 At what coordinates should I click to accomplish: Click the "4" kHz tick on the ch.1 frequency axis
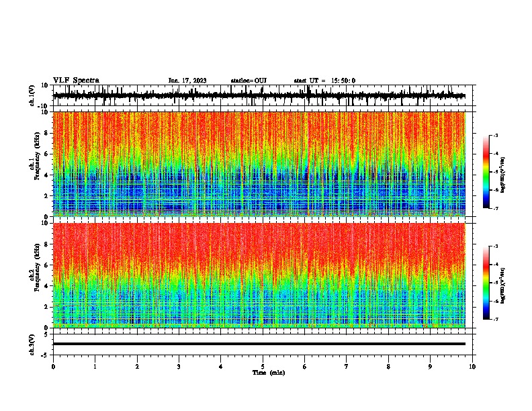(x=47, y=175)
